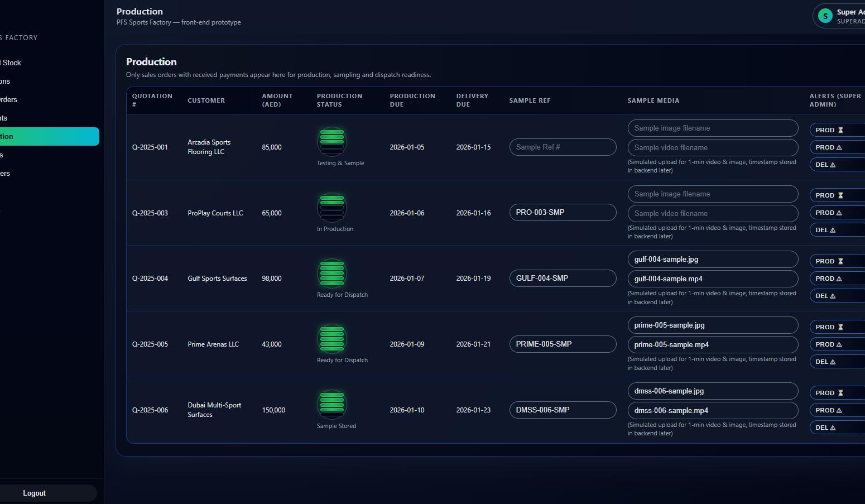Screen dimensions: 865x504
Task: Click the Sample Stored icon for Dubai Multi-Sport Surfaces
Action: 332,404
